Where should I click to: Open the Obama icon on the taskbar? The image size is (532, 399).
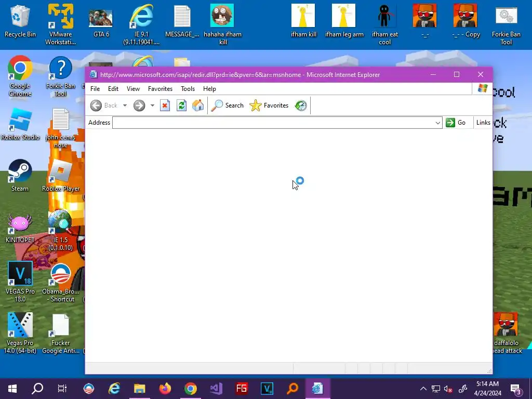click(88, 389)
